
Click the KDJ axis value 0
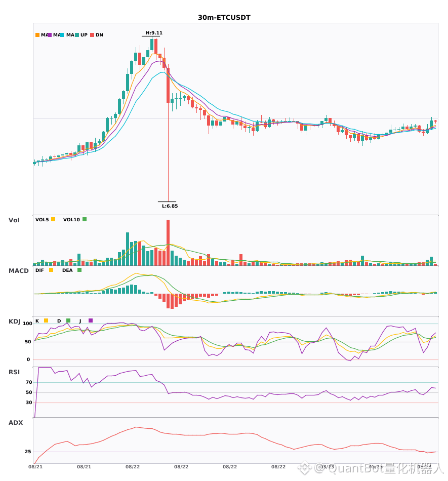28,359
